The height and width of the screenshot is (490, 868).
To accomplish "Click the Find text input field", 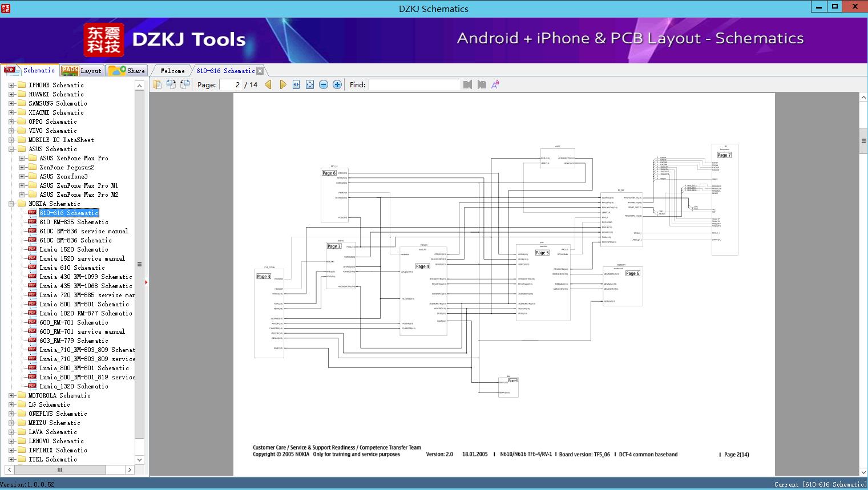I will pos(414,84).
